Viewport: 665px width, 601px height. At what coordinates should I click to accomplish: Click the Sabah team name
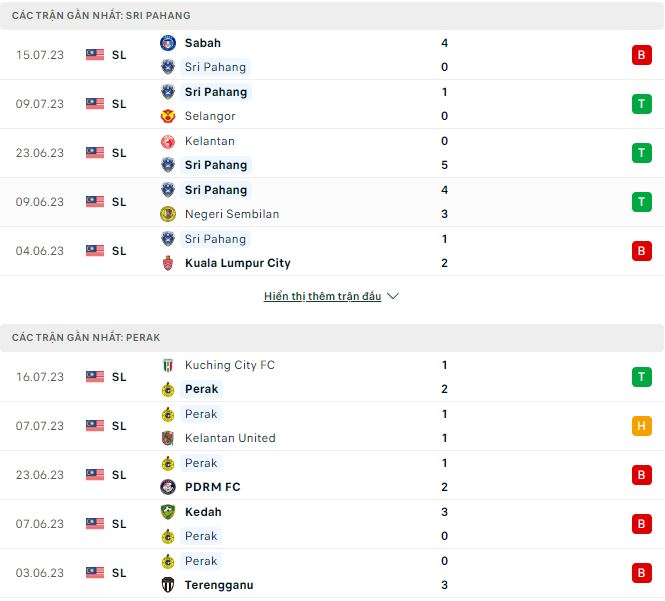203,43
